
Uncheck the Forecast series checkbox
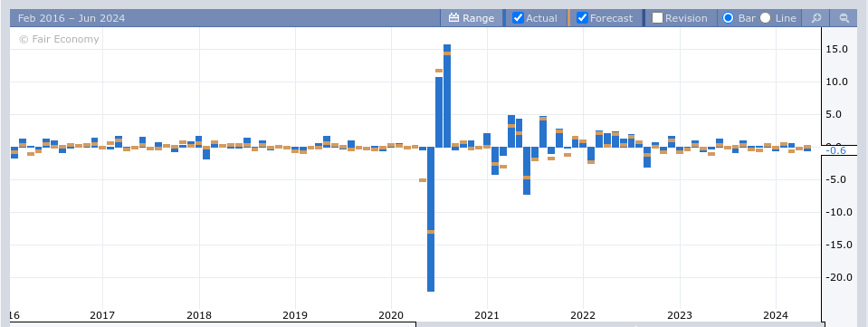(x=582, y=18)
